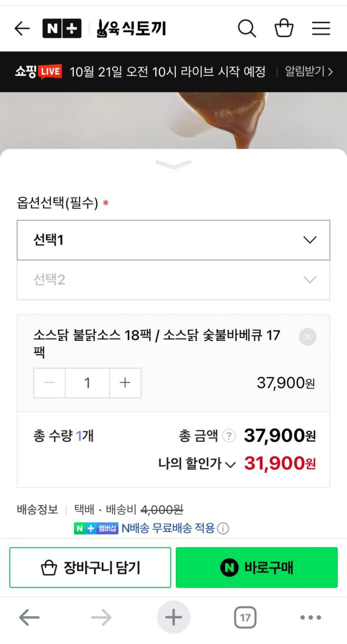Increase quantity with plus button

click(125, 383)
